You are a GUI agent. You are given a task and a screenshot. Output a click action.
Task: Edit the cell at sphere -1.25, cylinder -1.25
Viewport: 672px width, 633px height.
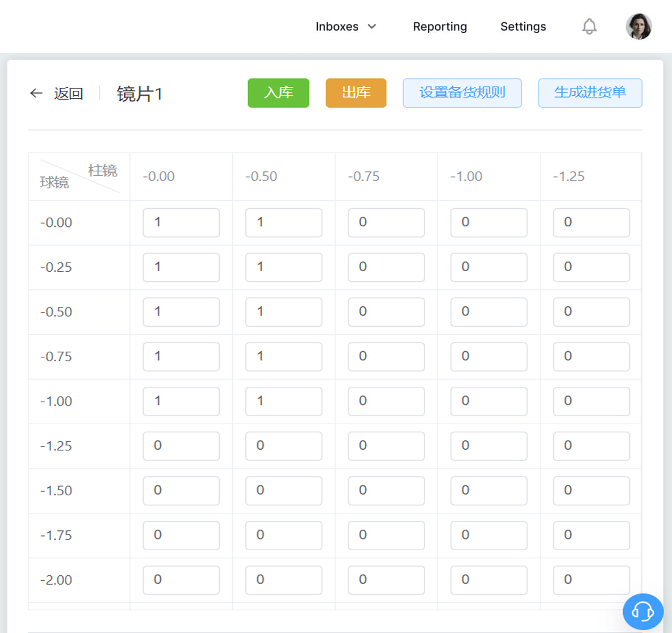tap(591, 446)
